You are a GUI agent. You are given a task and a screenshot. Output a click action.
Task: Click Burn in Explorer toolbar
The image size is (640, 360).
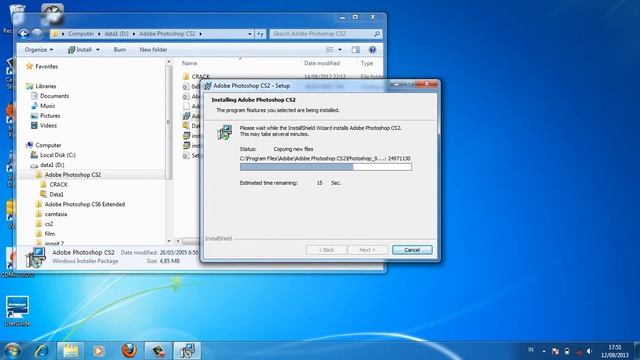click(x=120, y=50)
